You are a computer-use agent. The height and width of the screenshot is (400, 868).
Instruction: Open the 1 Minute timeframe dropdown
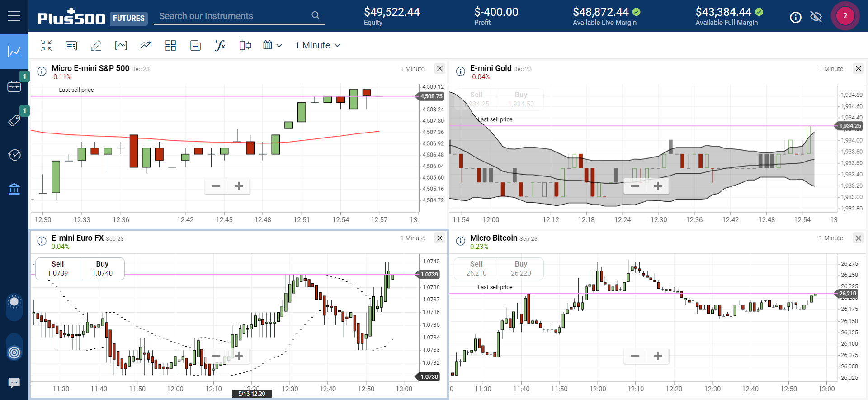pos(317,45)
